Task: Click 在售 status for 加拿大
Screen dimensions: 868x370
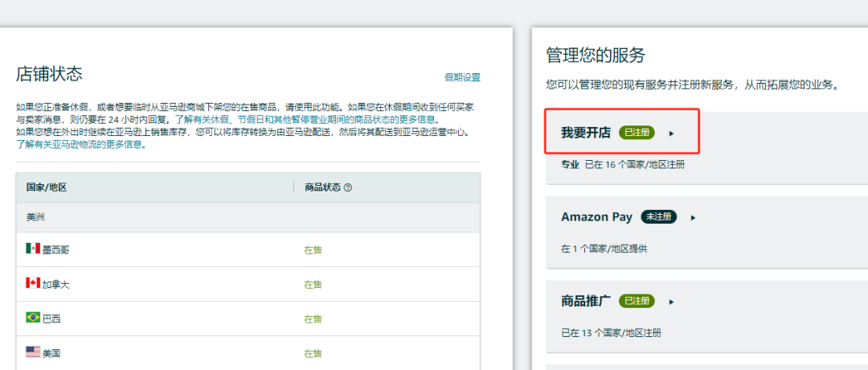Action: point(313,284)
